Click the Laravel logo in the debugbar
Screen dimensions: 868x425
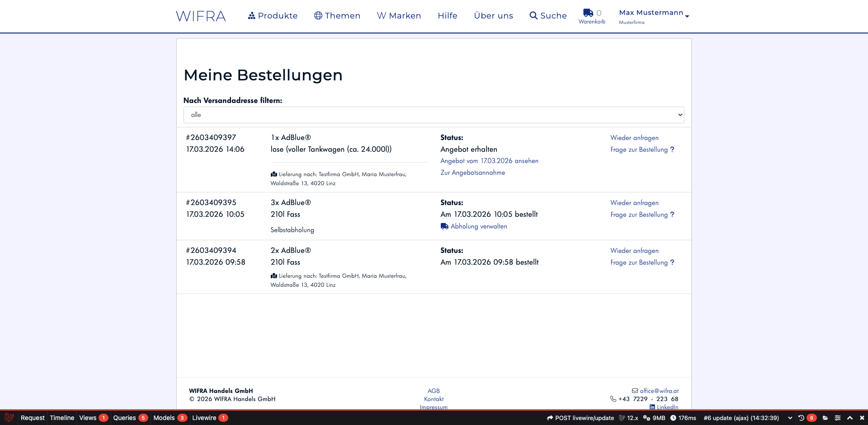tap(9, 418)
